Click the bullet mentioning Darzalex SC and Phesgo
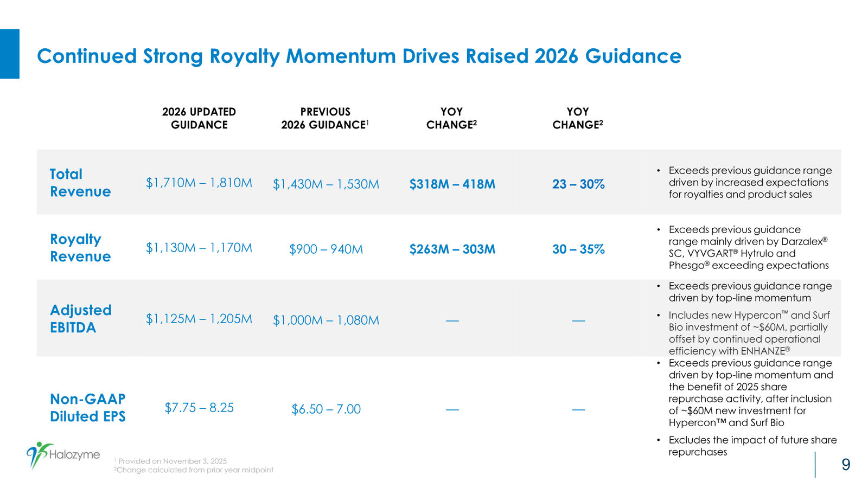868x488 pixels. pos(743,248)
